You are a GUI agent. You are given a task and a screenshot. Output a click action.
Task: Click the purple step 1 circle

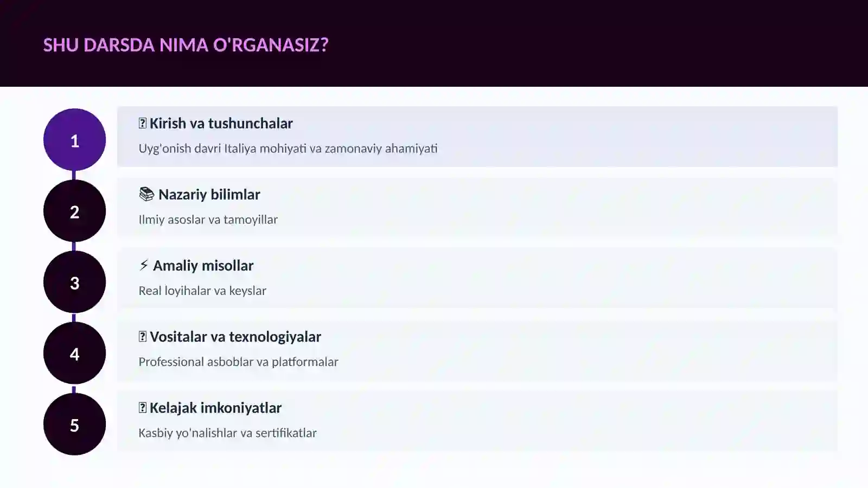(74, 140)
